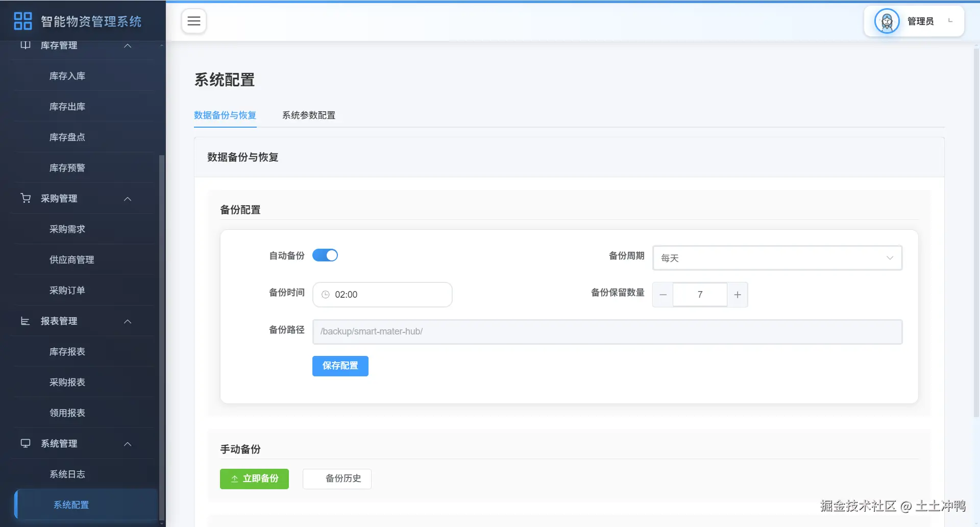Click the system management monitor icon
The image size is (980, 527).
[26, 443]
